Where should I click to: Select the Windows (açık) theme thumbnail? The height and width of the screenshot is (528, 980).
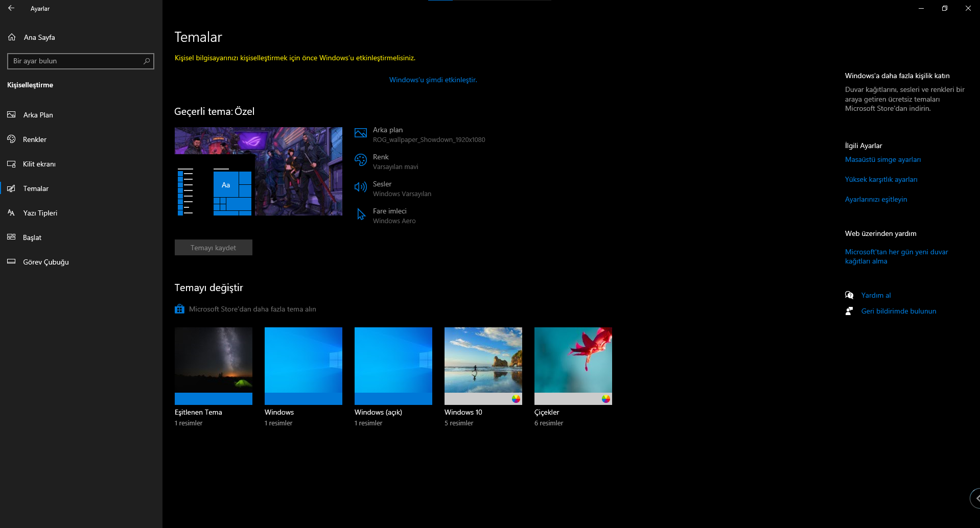(x=393, y=366)
